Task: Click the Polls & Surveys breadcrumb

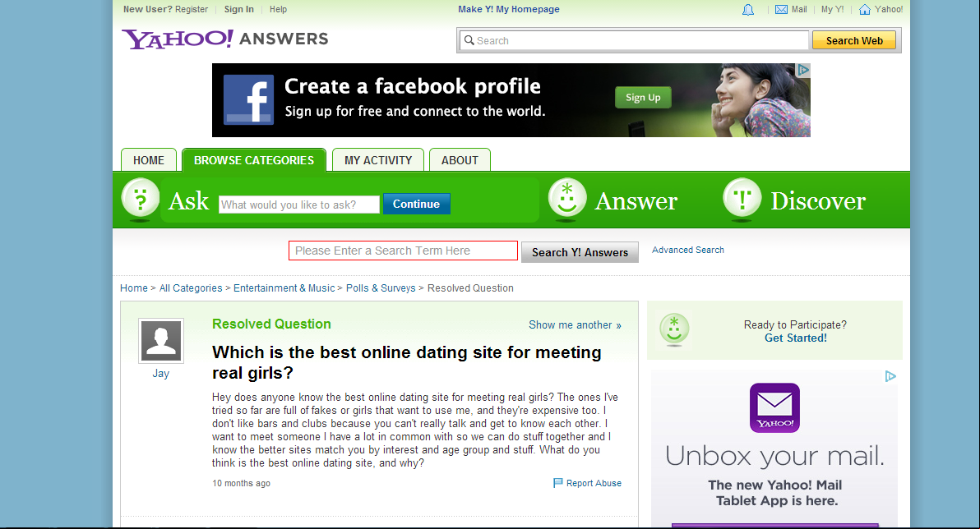Action: pos(381,288)
